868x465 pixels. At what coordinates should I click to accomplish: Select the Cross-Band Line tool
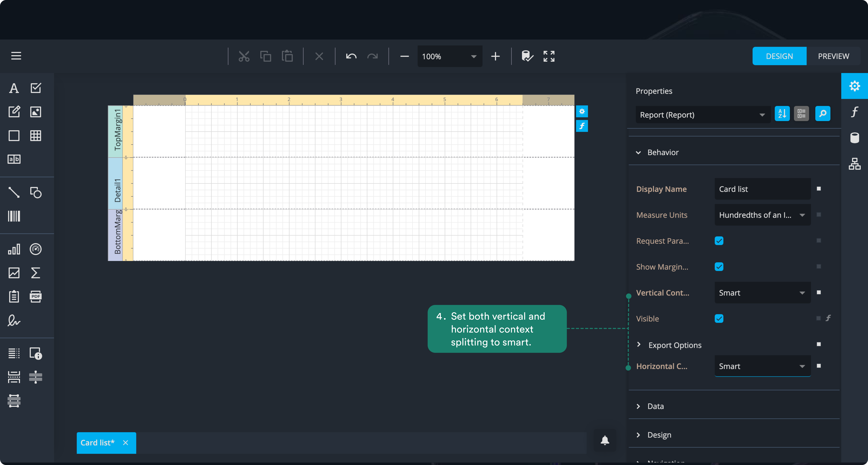tap(36, 377)
